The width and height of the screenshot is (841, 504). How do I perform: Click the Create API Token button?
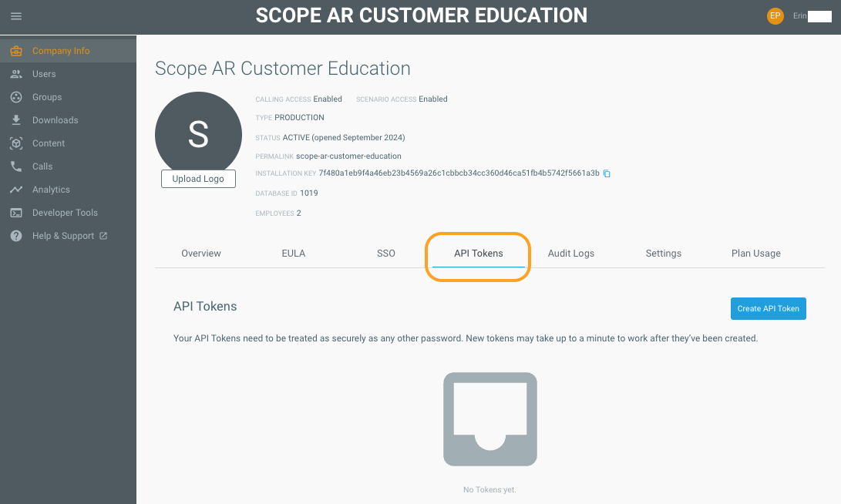point(768,308)
